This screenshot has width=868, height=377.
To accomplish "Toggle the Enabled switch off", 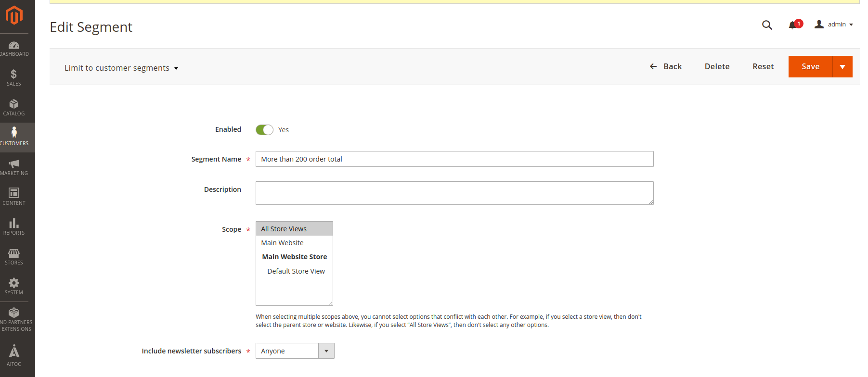I will coord(264,130).
